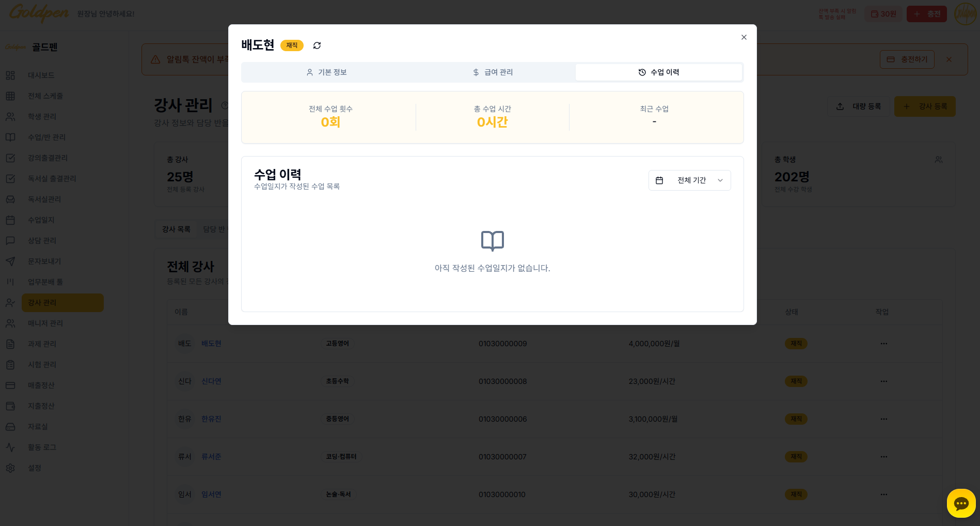980x526 pixels.
Task: Open 수업일지 calendar icon in sidebar
Action: (x=10, y=220)
